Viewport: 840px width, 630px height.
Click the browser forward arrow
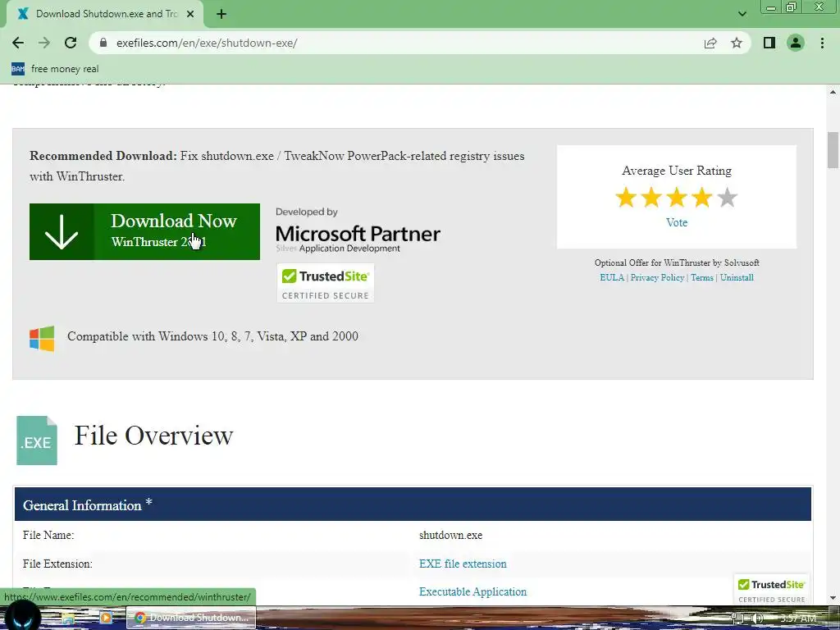coord(44,43)
